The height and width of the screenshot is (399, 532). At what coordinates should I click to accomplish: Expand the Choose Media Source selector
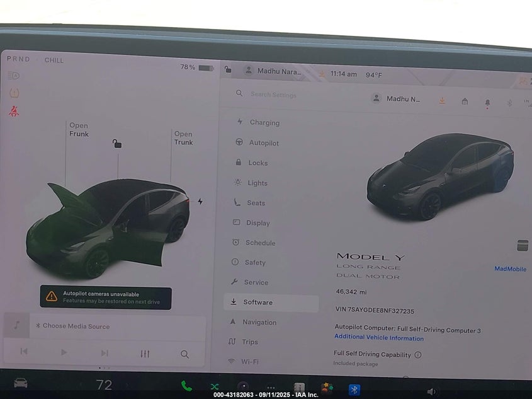click(x=76, y=327)
